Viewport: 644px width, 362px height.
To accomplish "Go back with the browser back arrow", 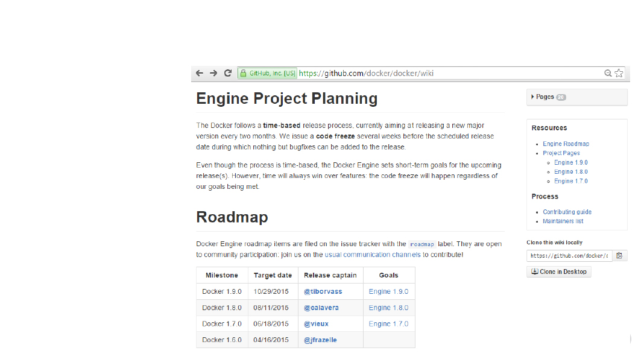I will tap(200, 73).
